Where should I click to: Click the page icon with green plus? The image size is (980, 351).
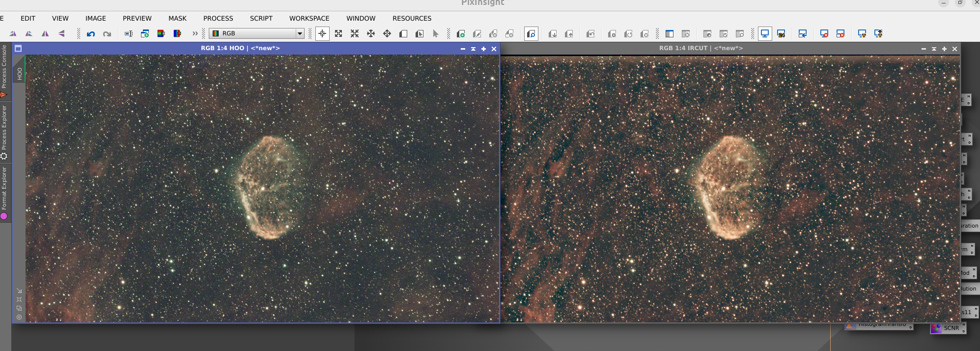pos(461,34)
